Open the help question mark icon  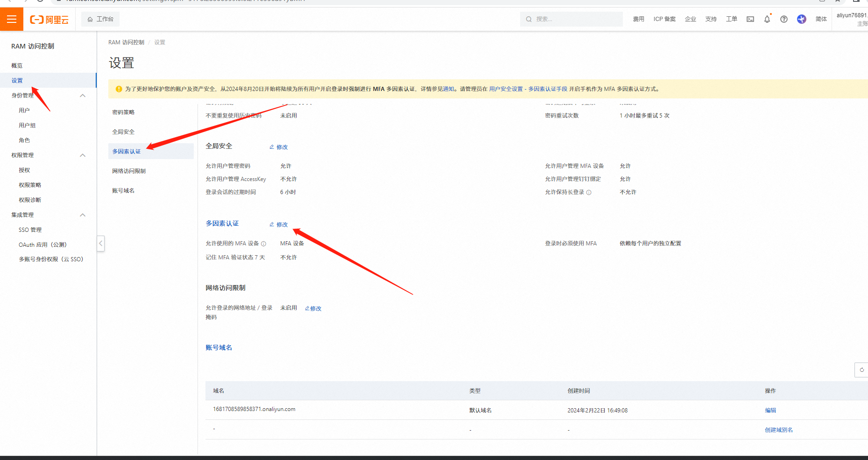[x=784, y=19]
